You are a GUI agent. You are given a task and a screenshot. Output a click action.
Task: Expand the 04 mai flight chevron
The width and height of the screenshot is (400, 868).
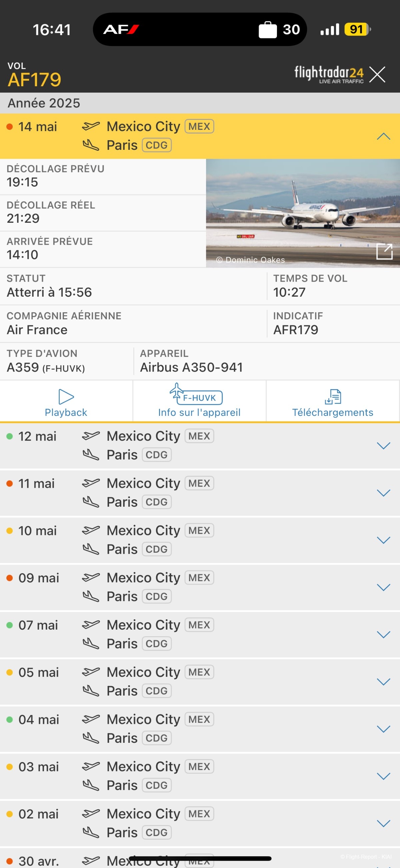[x=383, y=729]
